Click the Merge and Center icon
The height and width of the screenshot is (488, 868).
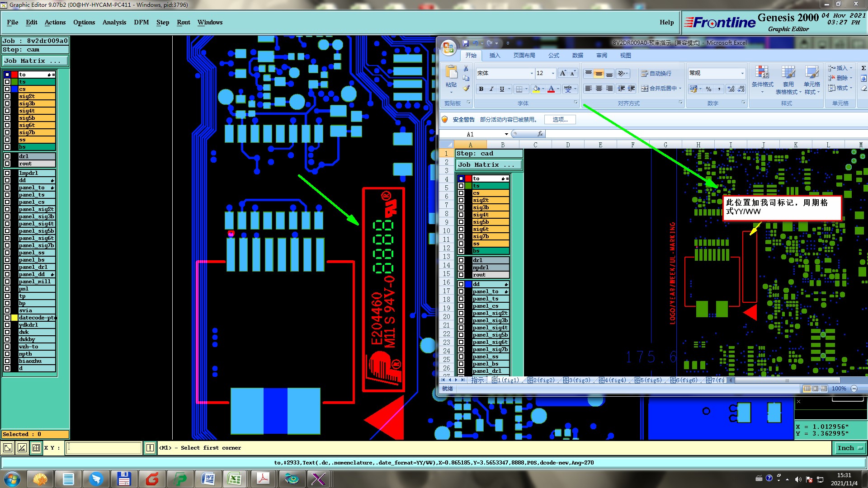click(x=645, y=89)
